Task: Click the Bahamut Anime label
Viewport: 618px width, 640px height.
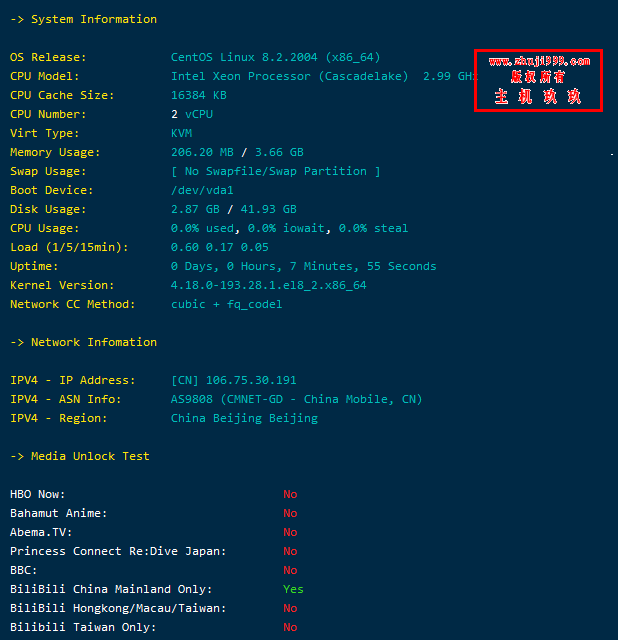Action: (58, 513)
